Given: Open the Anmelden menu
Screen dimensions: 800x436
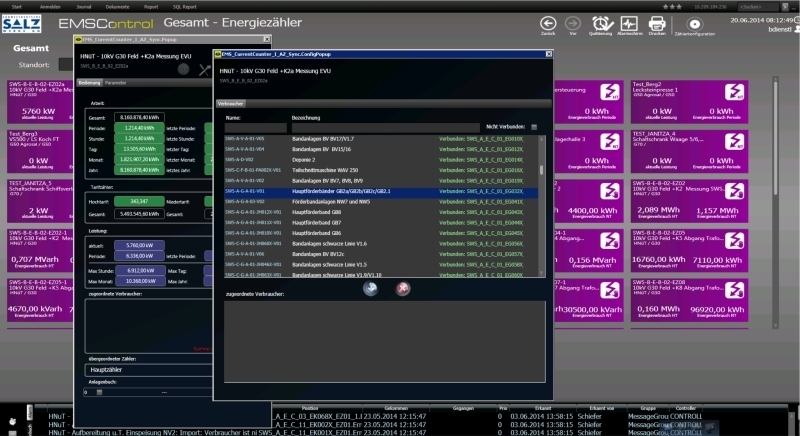Looking at the screenshot, I should [50, 7].
